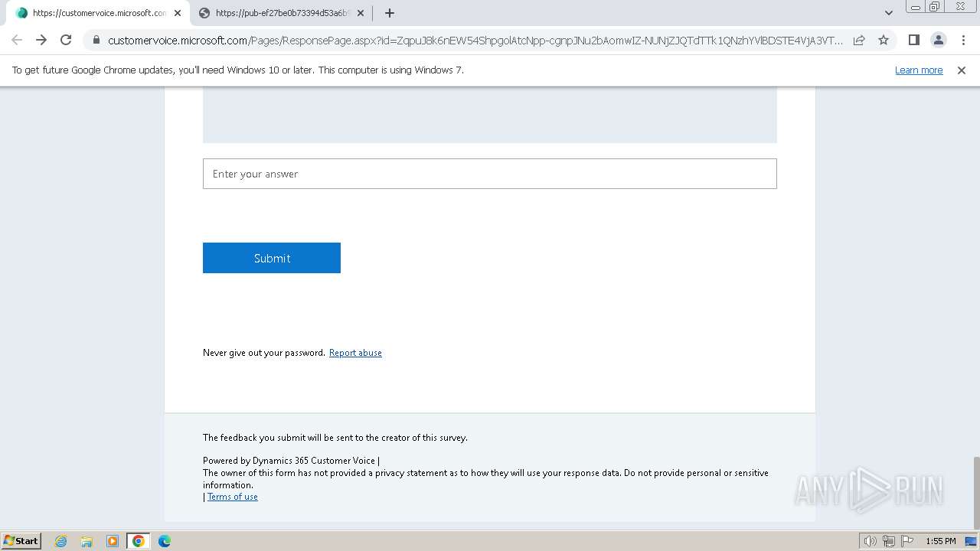Go back using the browser back arrow
Viewport: 980px width, 551px height.
[x=17, y=40]
